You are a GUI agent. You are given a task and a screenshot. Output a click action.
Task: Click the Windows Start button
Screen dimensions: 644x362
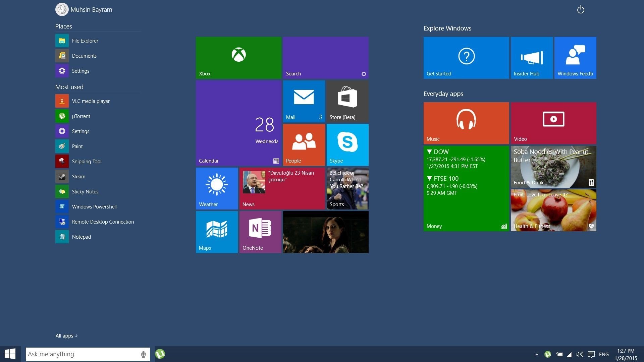click(x=10, y=354)
